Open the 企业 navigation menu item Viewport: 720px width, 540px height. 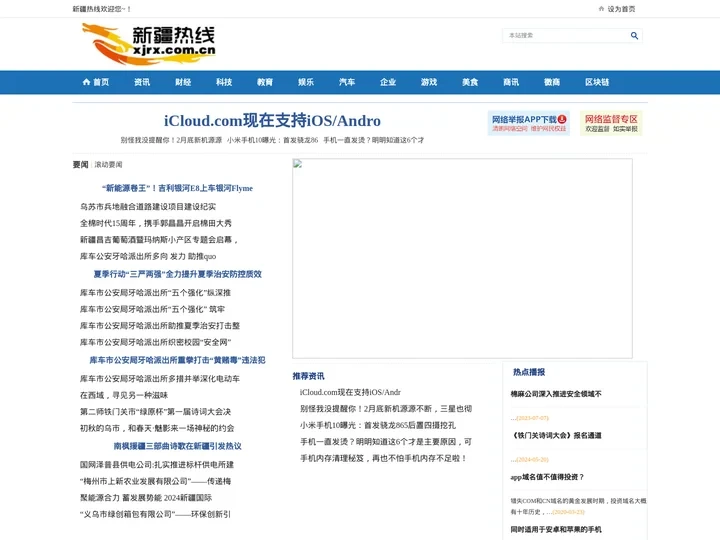(388, 82)
